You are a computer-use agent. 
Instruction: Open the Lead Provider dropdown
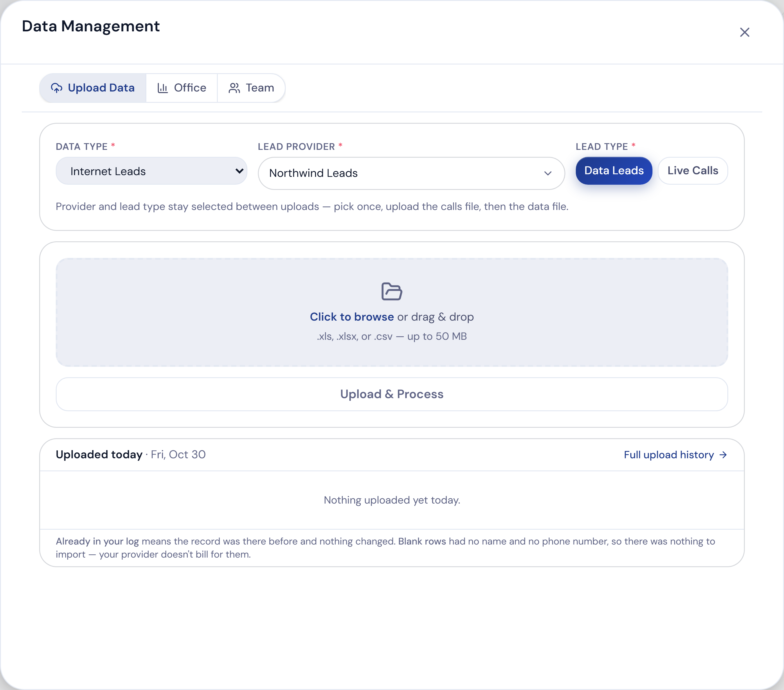click(411, 173)
